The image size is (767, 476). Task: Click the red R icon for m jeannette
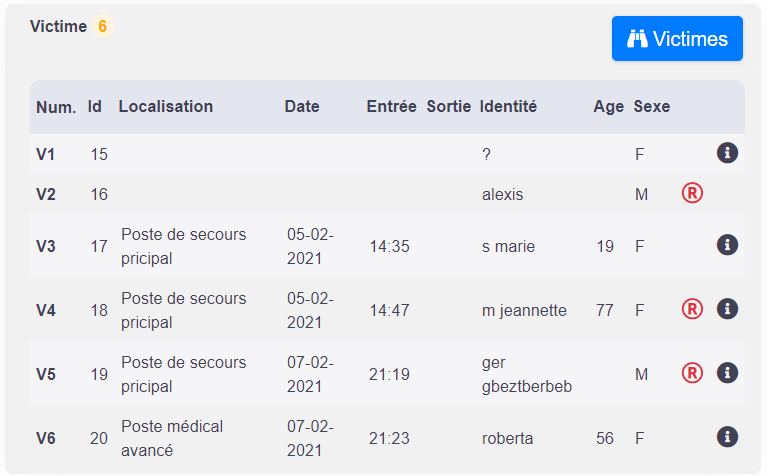coord(692,309)
